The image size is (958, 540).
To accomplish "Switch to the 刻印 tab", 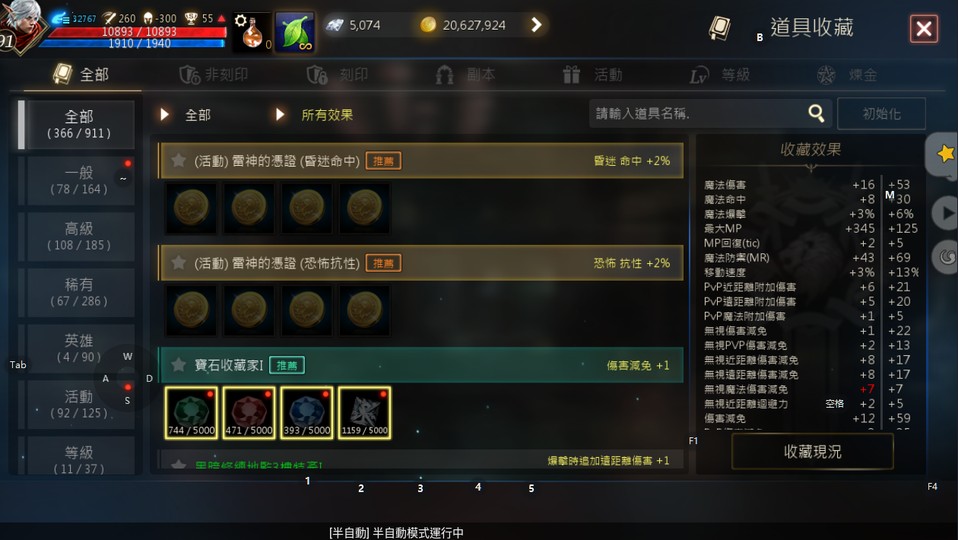I will tap(338, 75).
